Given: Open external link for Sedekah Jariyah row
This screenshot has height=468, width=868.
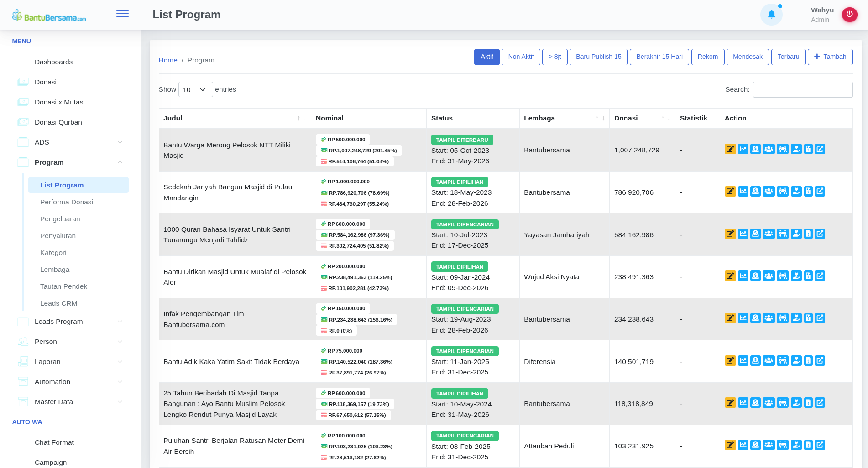Looking at the screenshot, I should tap(820, 192).
